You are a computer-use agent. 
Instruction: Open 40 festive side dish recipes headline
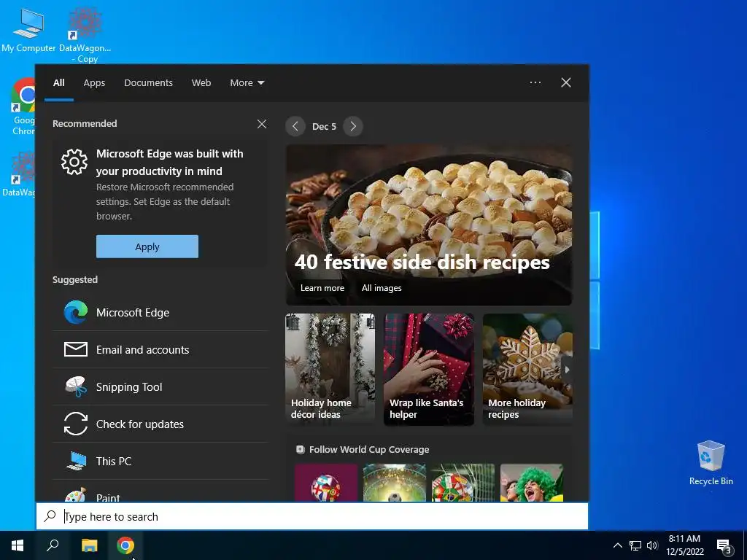(x=422, y=262)
